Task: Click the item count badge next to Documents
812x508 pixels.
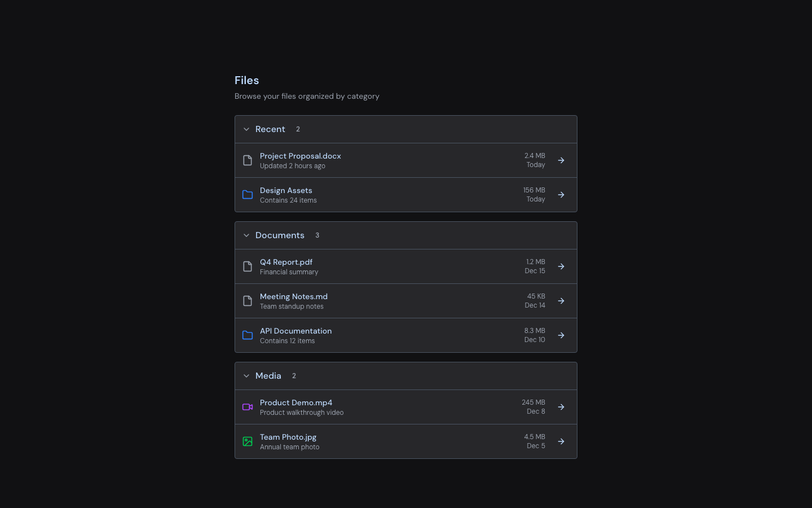Action: (x=317, y=235)
